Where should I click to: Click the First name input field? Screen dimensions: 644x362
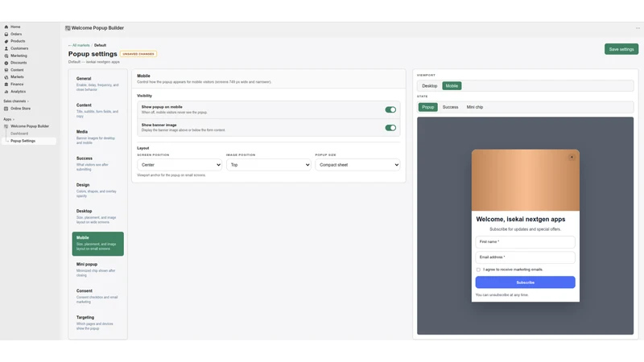point(526,242)
